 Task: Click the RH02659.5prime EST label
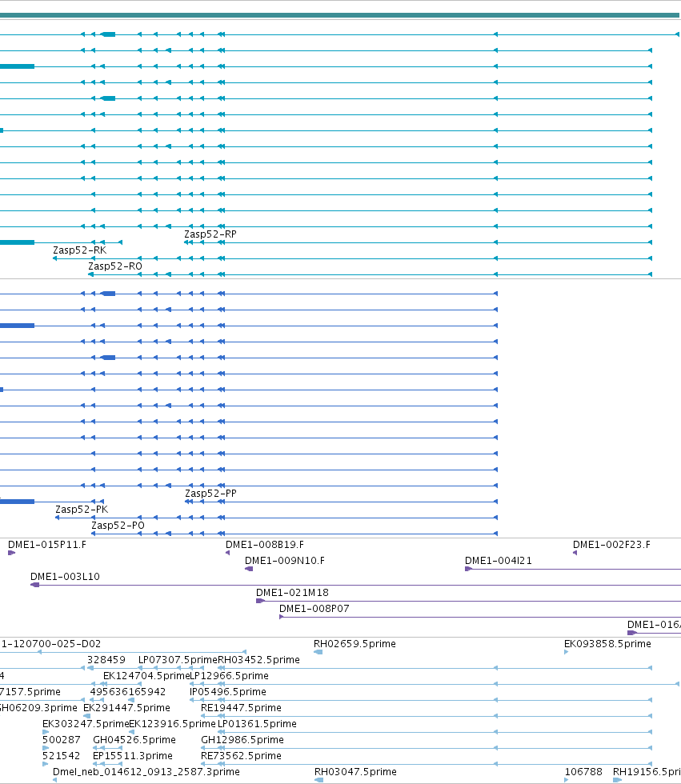[x=355, y=643]
